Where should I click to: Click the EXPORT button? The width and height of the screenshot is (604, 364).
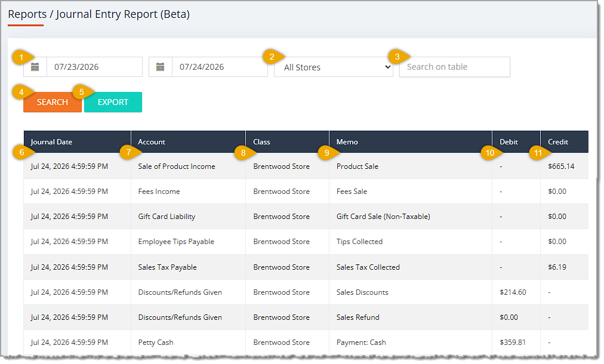coord(113,102)
